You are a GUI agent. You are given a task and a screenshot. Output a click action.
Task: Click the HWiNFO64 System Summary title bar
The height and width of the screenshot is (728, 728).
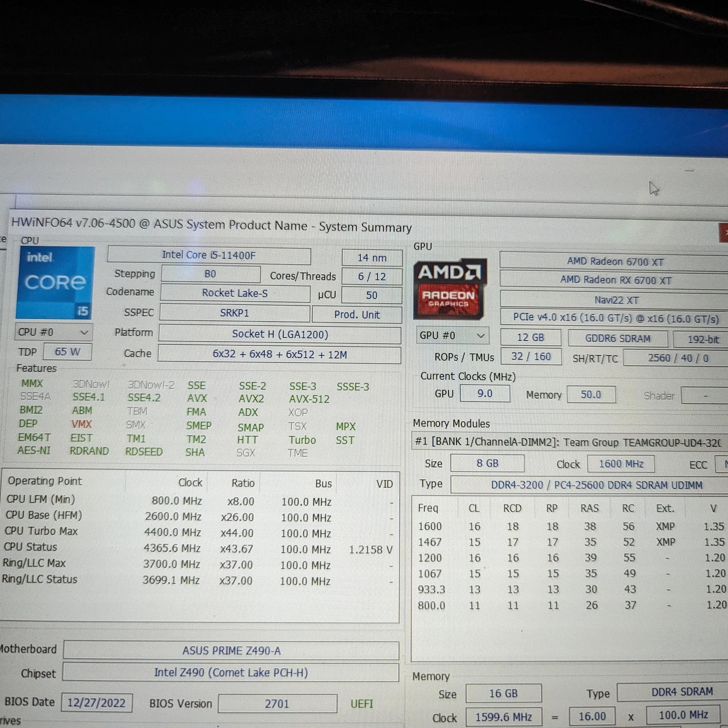(x=211, y=225)
